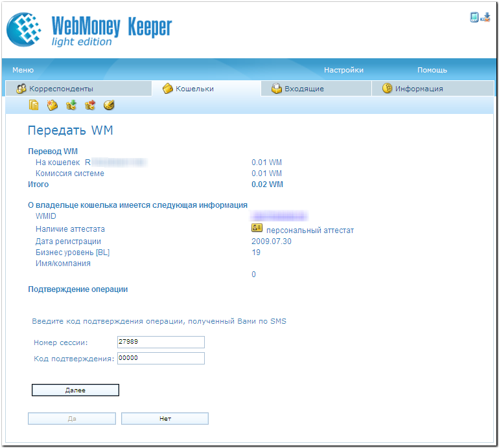499x448 pixels.
Task: Click the персональный аттестат text
Action: click(x=310, y=230)
